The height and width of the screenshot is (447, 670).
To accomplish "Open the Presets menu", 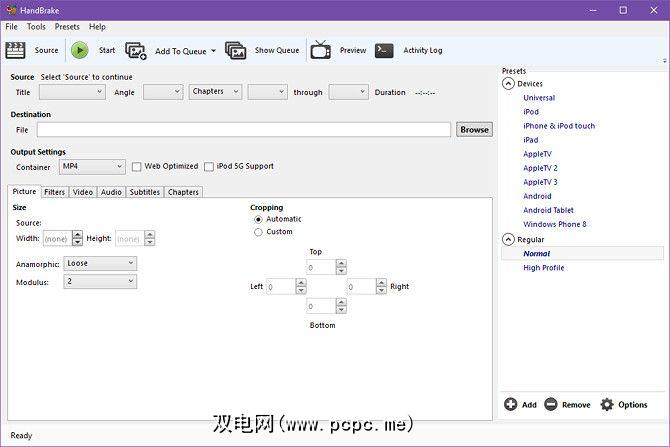I will point(67,26).
